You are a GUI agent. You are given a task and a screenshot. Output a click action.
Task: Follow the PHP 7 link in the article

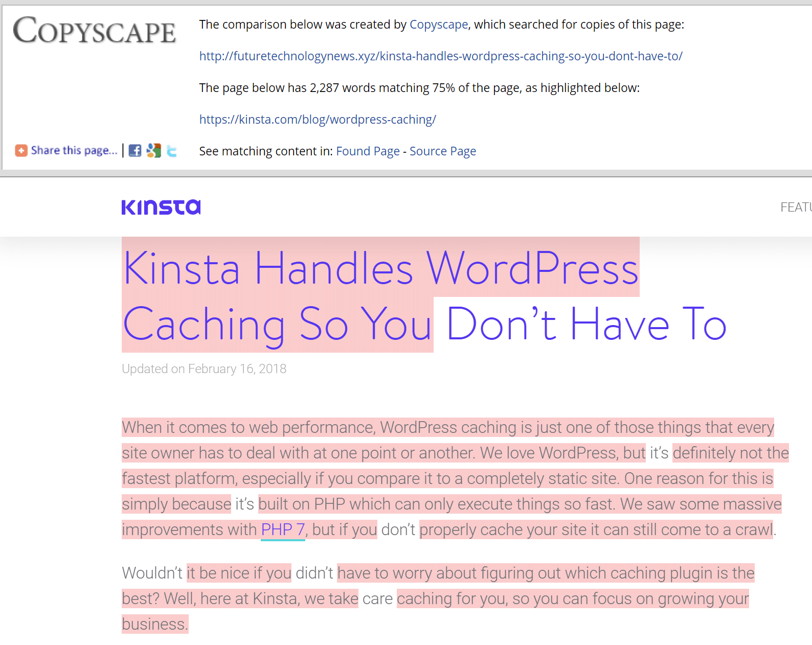pos(283,529)
